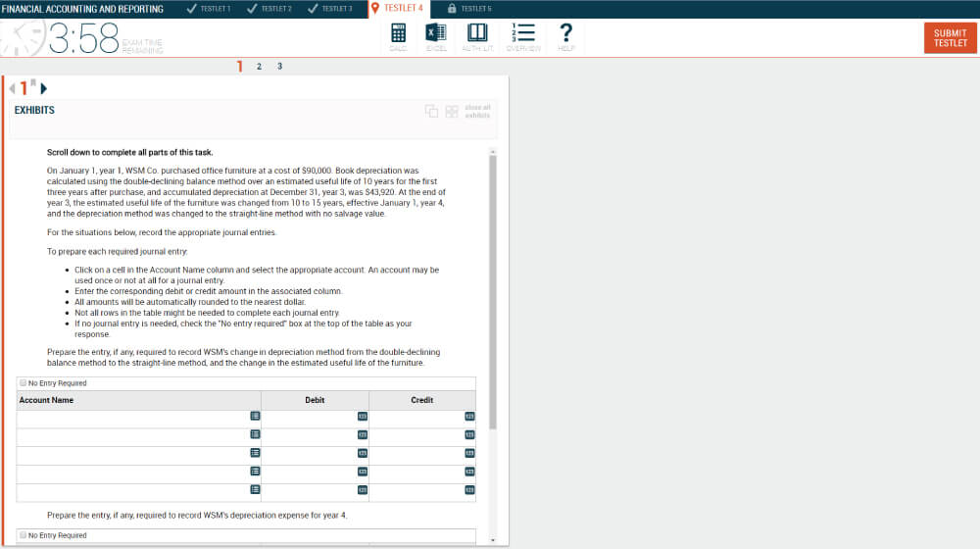Click the Help question mark
Screen dimensions: 980x549
(x=565, y=35)
